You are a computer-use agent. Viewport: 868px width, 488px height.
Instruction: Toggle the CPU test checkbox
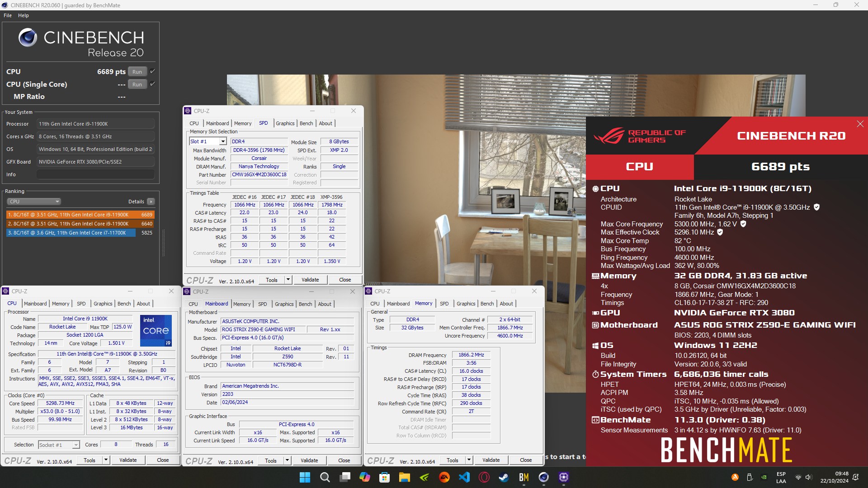point(153,71)
